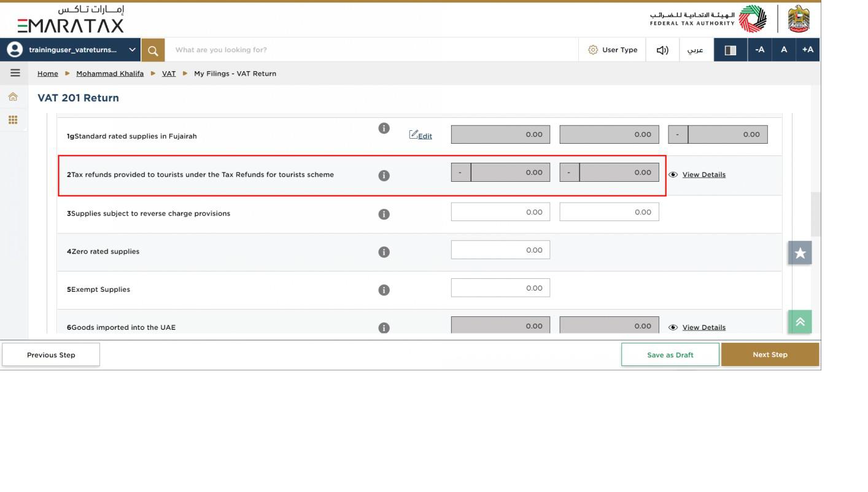
Task: Click amount field for reverse charge supplies
Action: pos(500,212)
